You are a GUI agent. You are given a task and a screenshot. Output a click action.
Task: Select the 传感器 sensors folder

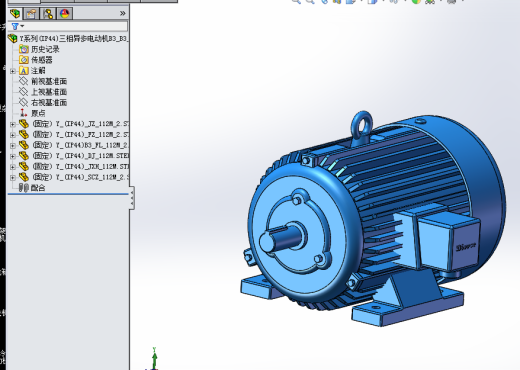pyautogui.click(x=36, y=60)
